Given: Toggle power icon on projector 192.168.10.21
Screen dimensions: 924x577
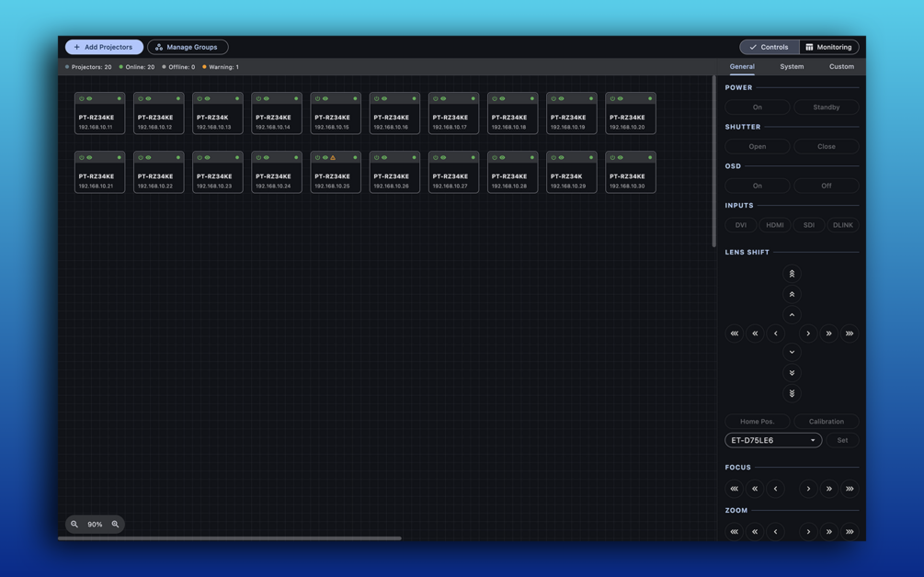Looking at the screenshot, I should [x=82, y=158].
